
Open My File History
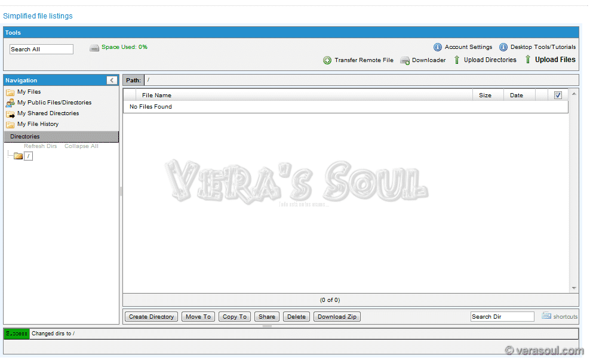coord(38,124)
